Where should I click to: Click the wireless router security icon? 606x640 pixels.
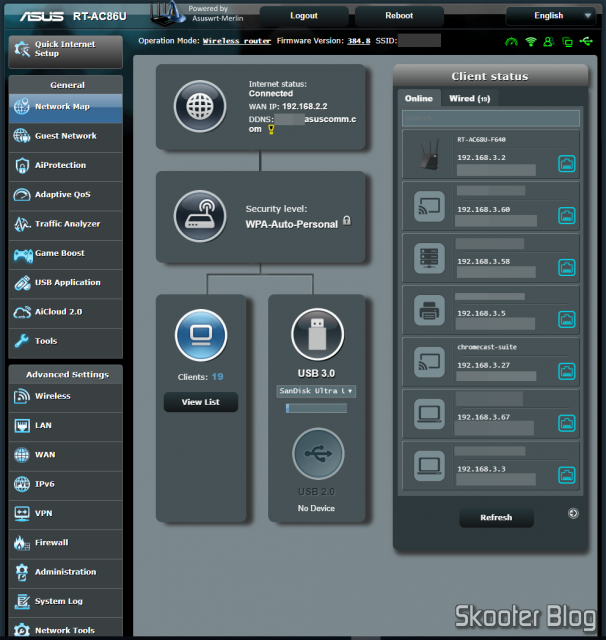pyautogui.click(x=200, y=216)
